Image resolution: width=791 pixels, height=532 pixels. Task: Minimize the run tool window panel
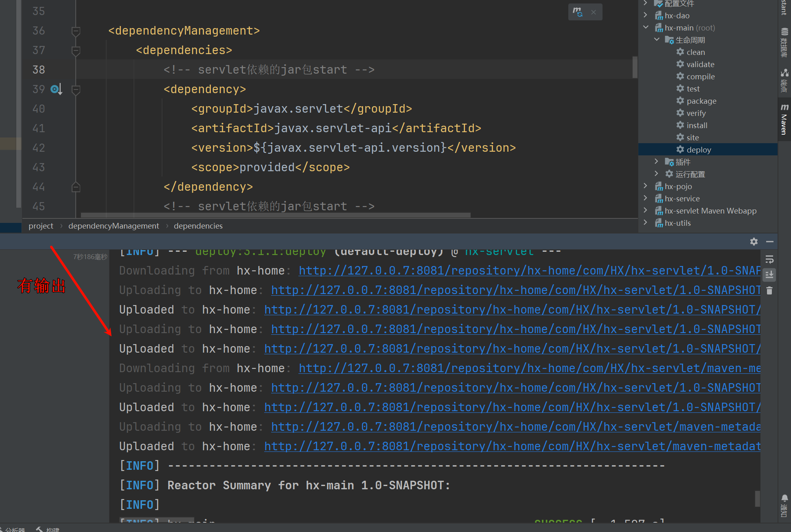769,242
